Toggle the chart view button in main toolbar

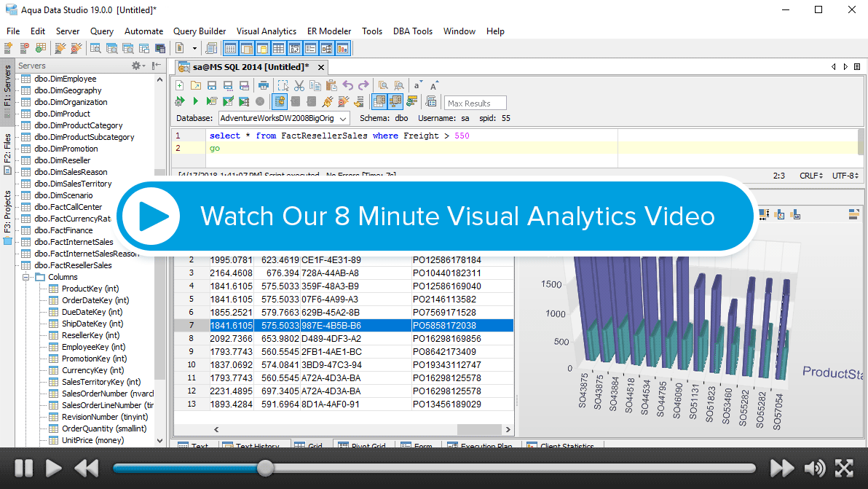pyautogui.click(x=343, y=48)
